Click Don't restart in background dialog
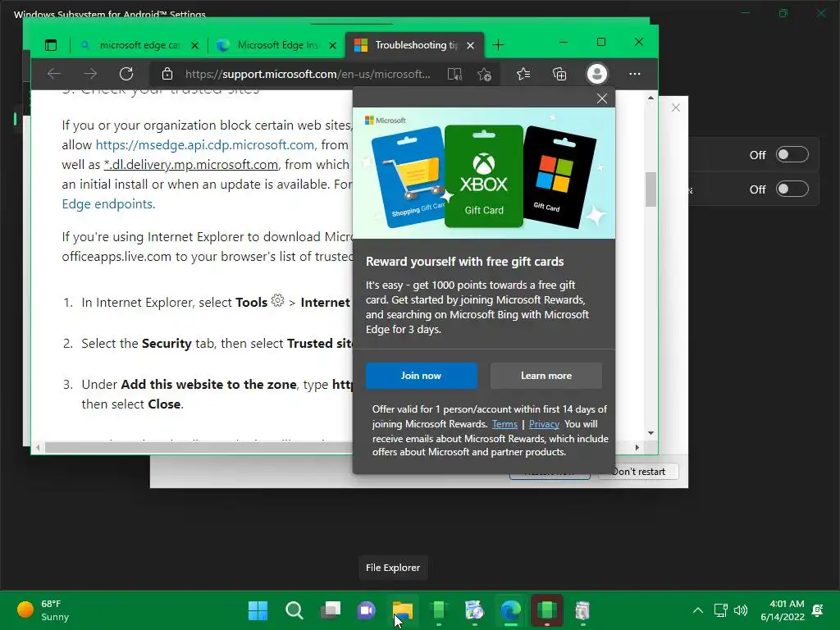Screen dimensions: 840x630 click(638, 472)
